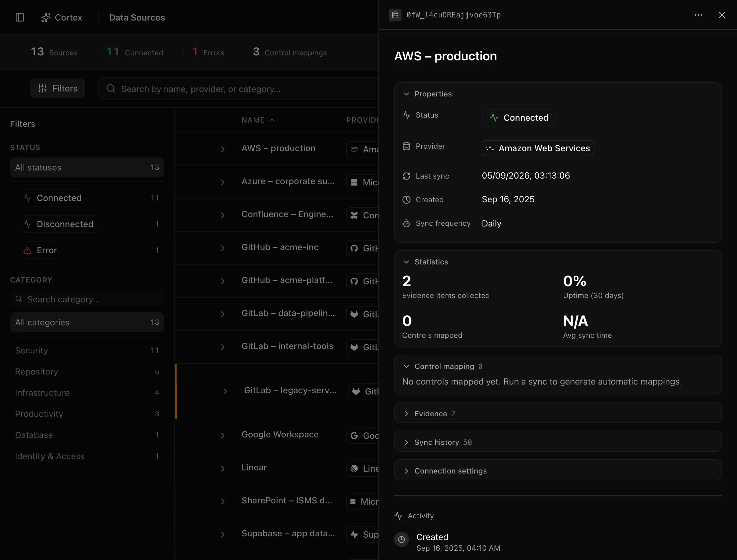
Task: Filter by Connected status
Action: [87, 198]
